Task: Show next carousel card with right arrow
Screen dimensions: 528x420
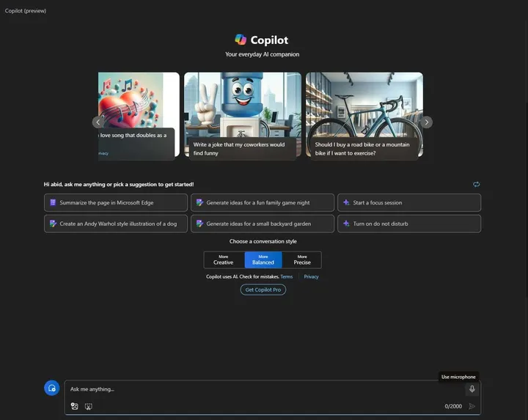Action: (x=426, y=122)
